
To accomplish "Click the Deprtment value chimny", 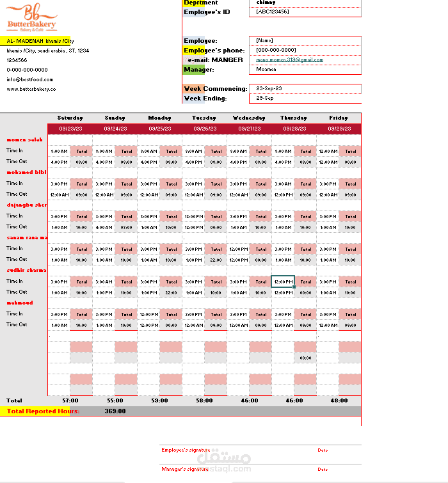I will (305, 3).
